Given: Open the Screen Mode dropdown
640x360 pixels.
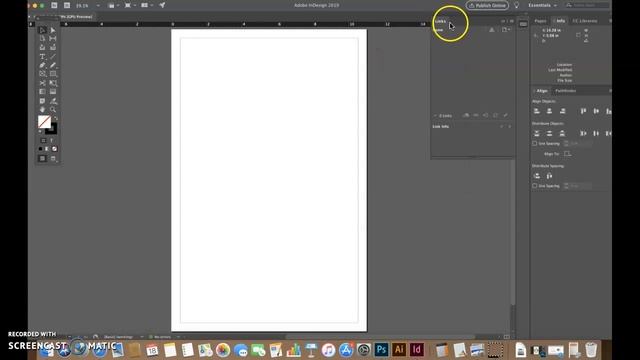Looking at the screenshot, I should click(130, 6).
